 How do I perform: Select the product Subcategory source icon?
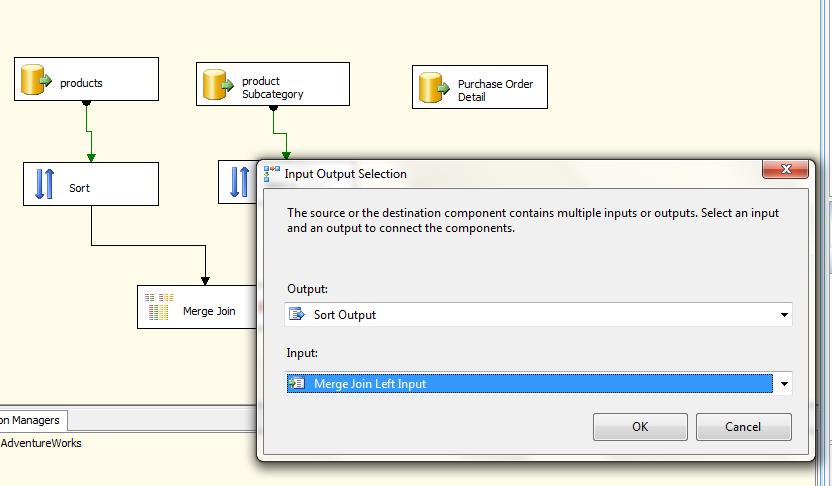click(x=219, y=87)
